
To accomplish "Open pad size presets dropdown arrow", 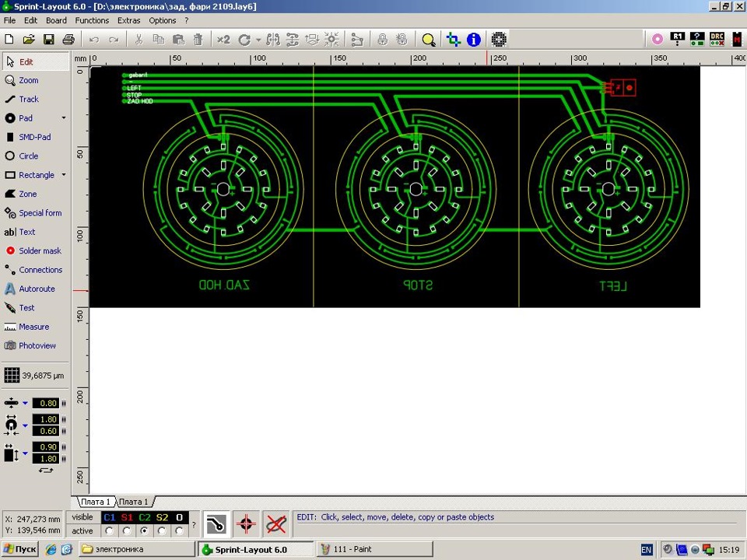I will [25, 425].
